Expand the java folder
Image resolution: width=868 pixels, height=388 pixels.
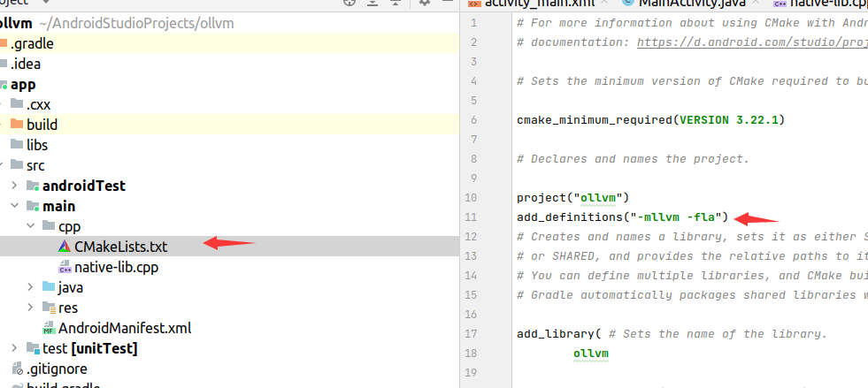[31, 287]
